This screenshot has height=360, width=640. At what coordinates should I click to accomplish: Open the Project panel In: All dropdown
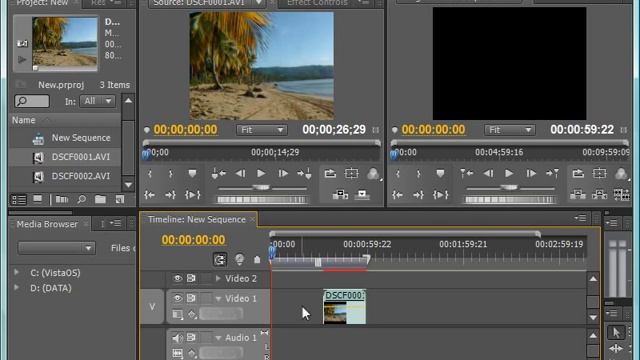(97, 101)
